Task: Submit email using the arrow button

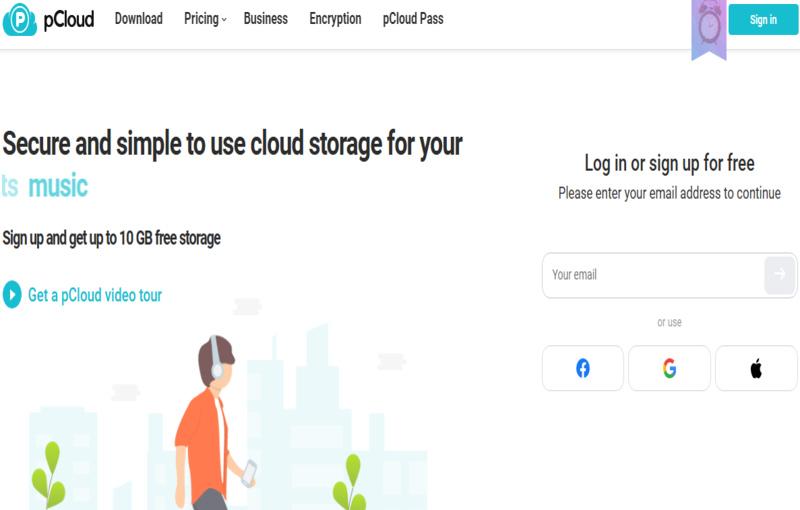Action: [x=780, y=275]
